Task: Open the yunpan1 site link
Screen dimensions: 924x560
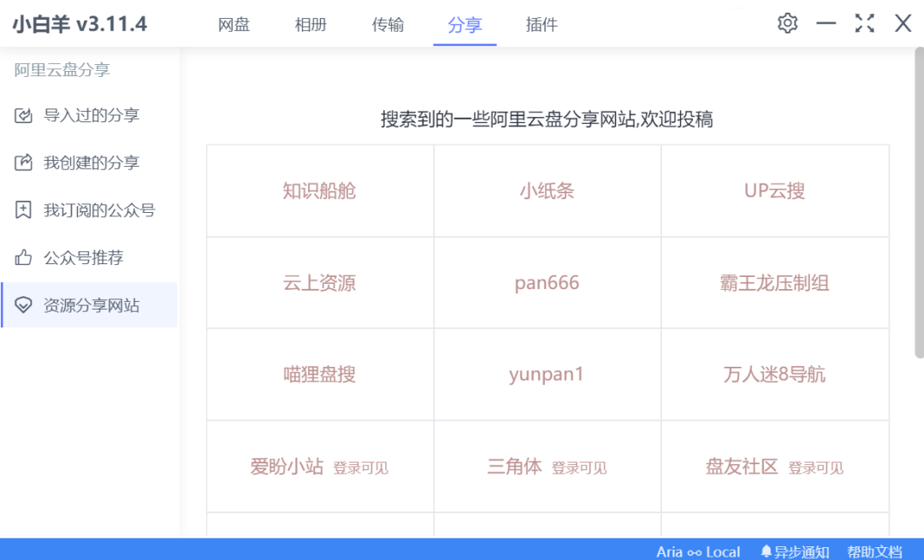Action: click(547, 374)
